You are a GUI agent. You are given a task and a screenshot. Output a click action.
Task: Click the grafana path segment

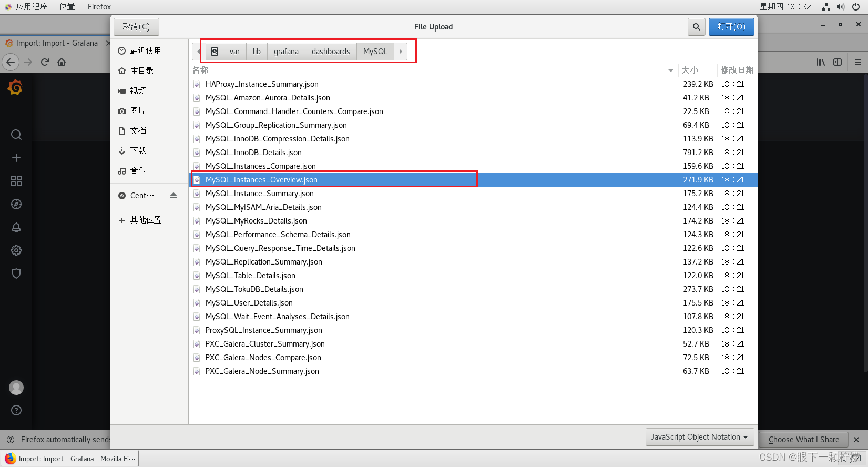(x=286, y=52)
